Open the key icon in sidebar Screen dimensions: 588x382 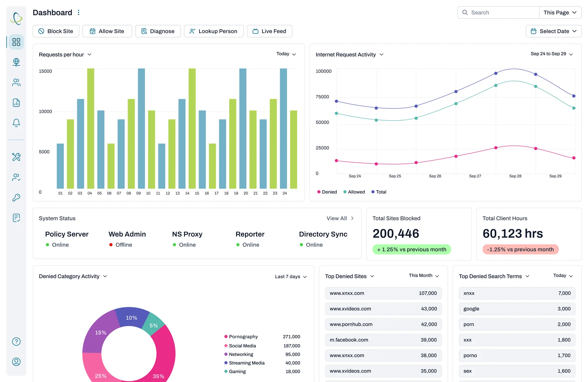coord(16,198)
